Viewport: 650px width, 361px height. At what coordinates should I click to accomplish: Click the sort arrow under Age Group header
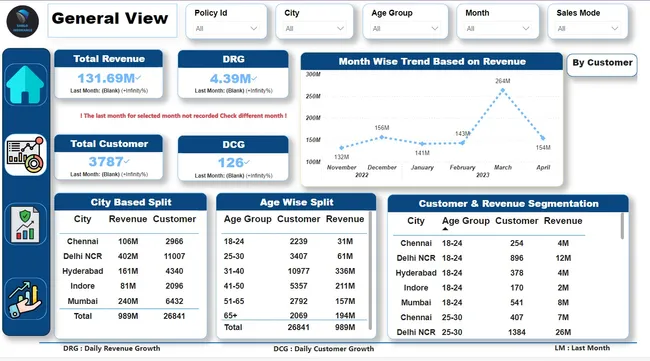coord(445,229)
